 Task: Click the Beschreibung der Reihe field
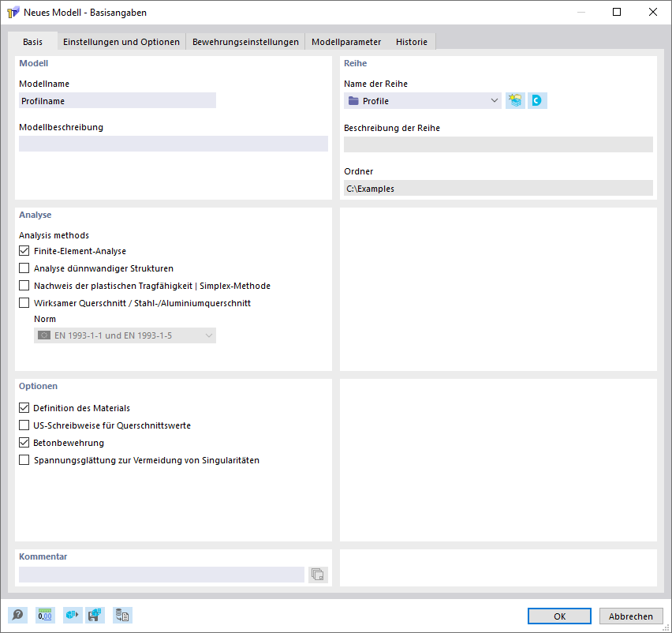498,144
